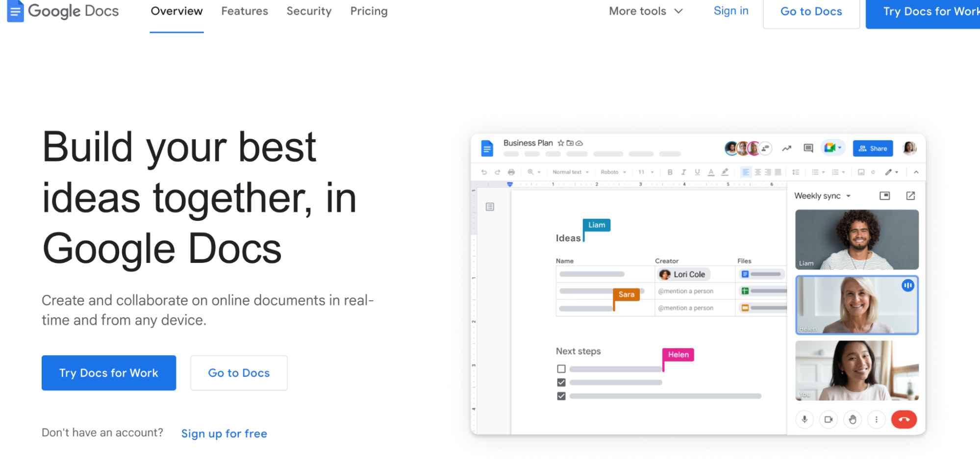Click the hero Go to Docs button

click(x=239, y=373)
